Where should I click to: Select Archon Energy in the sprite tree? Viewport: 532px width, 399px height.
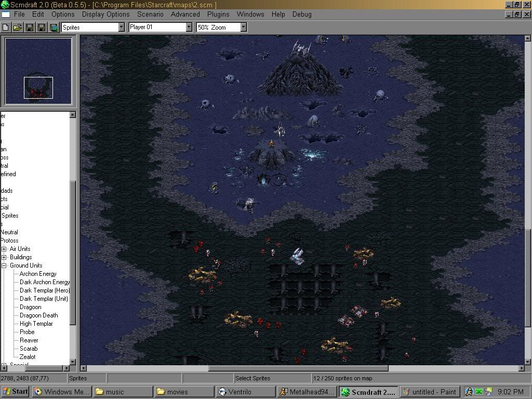(38, 274)
